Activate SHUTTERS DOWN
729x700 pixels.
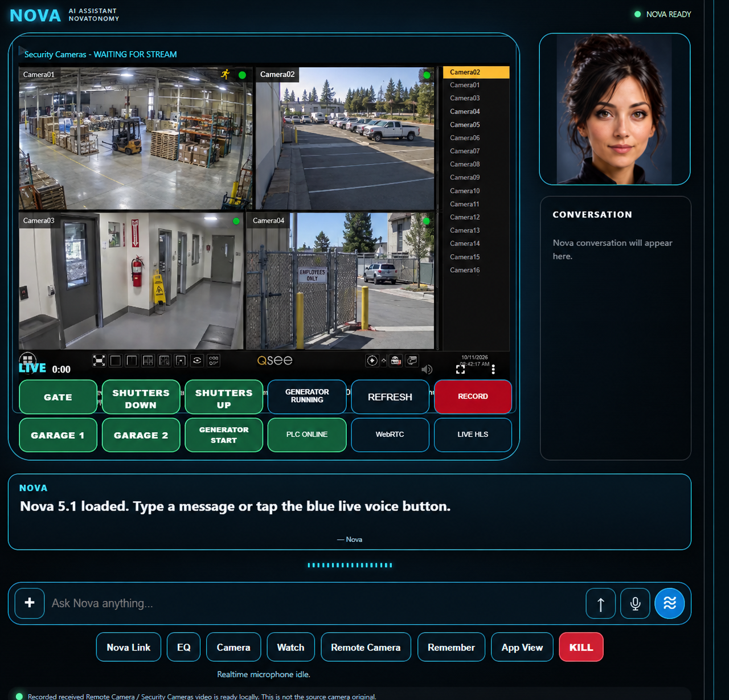(x=141, y=397)
